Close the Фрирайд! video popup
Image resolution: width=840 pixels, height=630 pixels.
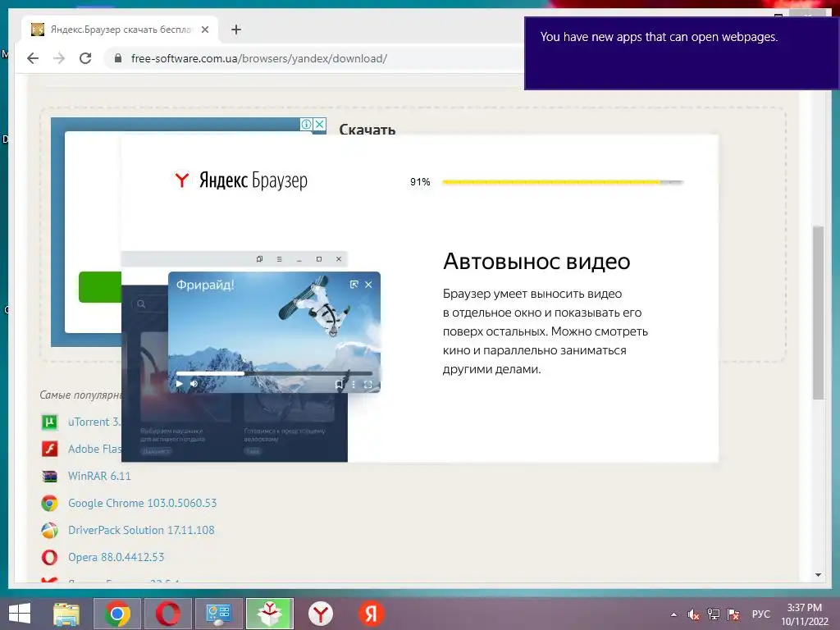pyautogui.click(x=368, y=285)
